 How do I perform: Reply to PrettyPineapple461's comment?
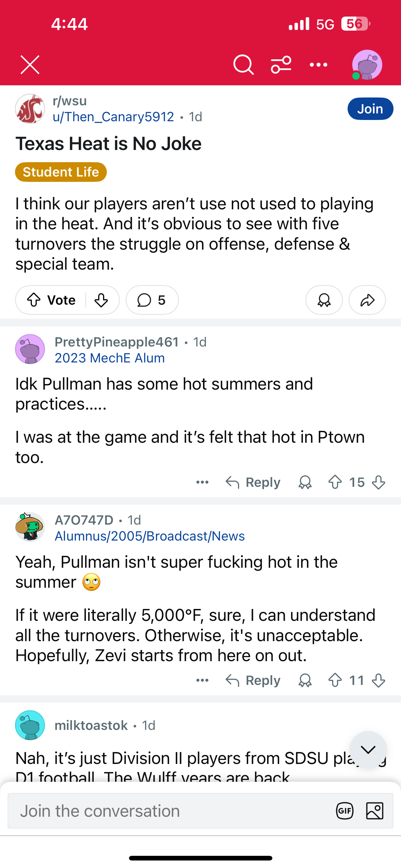coord(253,482)
